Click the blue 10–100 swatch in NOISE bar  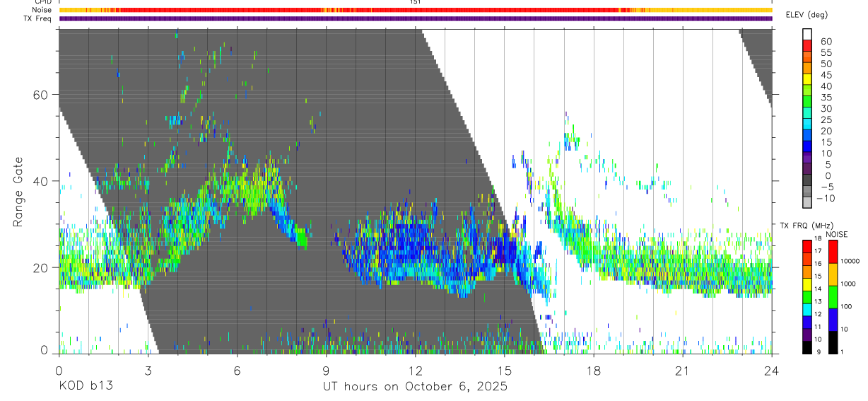pyautogui.click(x=833, y=320)
